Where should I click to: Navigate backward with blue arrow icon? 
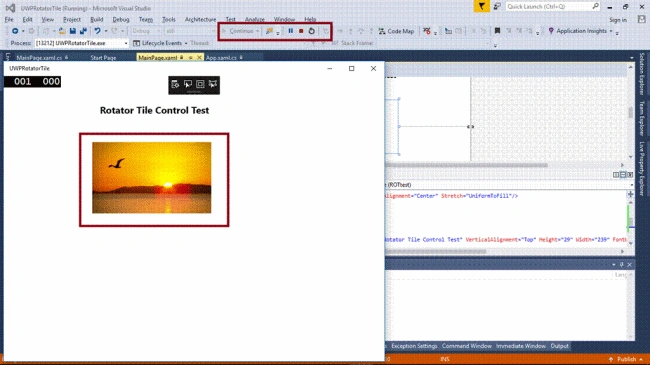15,31
